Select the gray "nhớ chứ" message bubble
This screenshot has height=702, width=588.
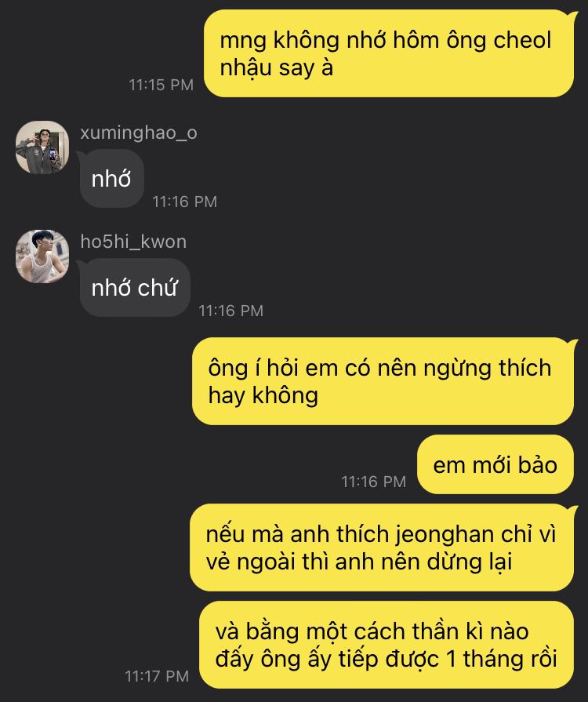click(x=135, y=287)
